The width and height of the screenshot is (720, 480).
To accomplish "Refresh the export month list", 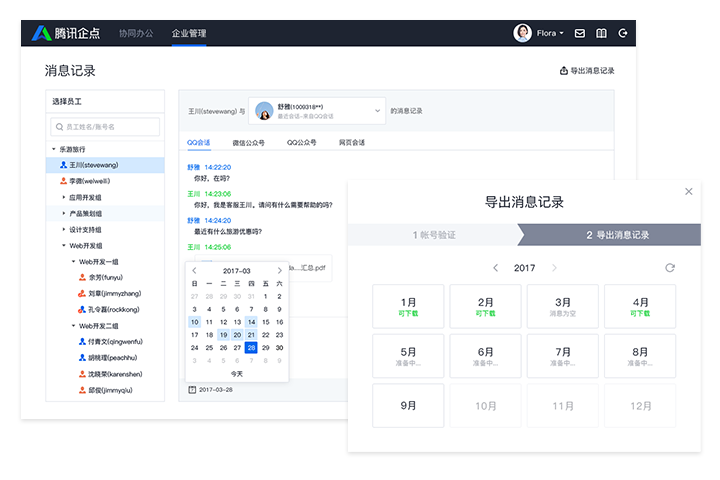I will [670, 268].
